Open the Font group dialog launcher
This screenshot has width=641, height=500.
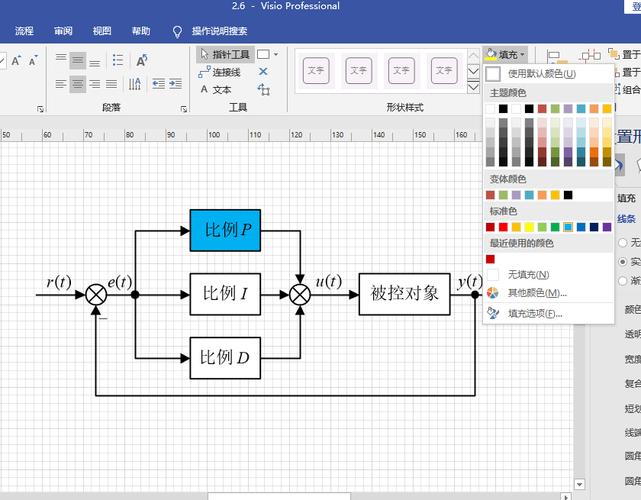click(x=40, y=109)
